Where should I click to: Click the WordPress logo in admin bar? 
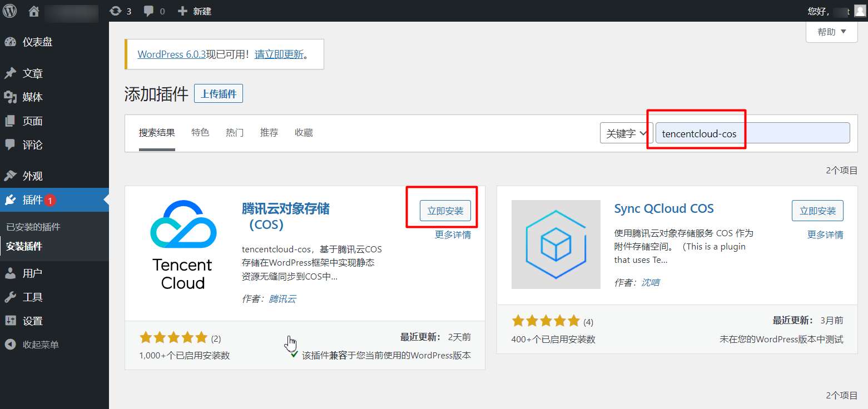(10, 11)
